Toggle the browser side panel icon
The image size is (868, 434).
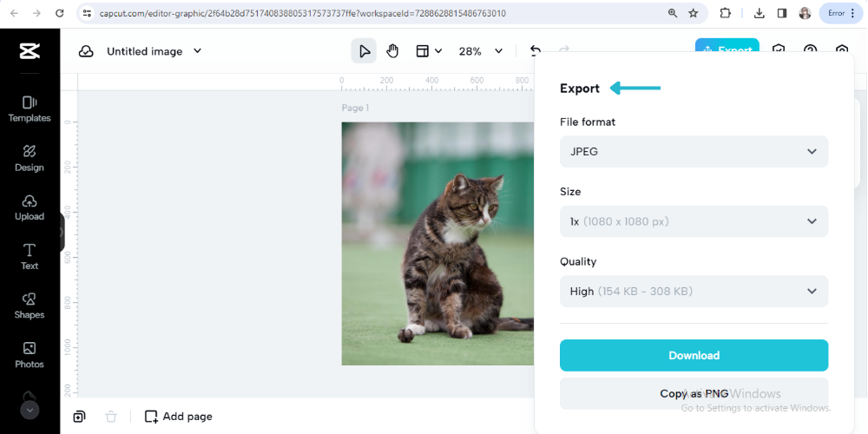782,13
